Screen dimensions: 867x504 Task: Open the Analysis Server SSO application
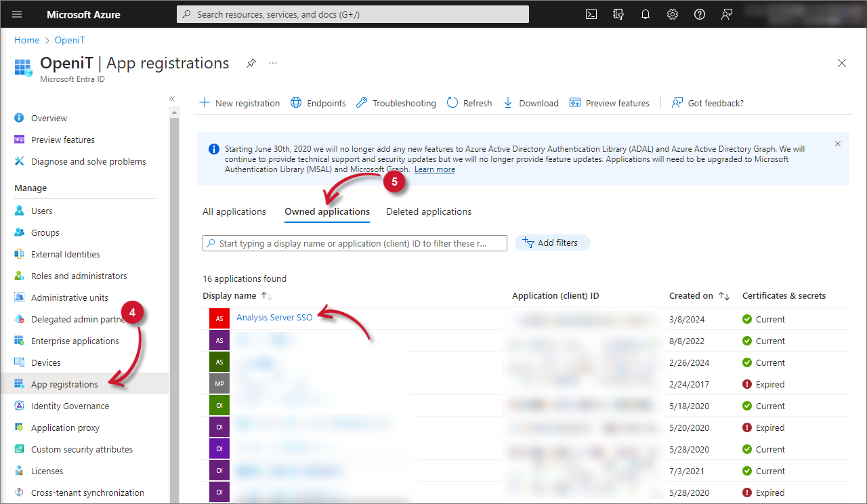274,317
